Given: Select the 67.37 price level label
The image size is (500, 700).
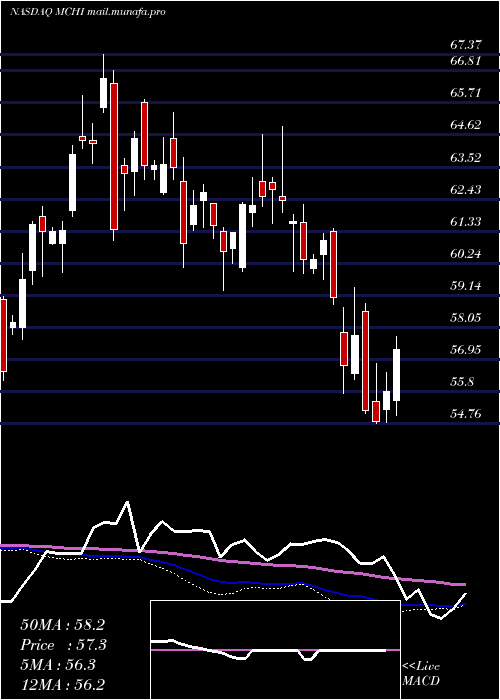Looking at the screenshot, I should click(465, 45).
